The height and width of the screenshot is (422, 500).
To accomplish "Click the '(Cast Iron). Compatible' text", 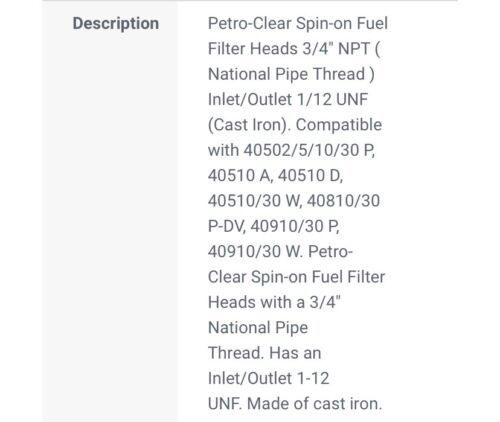I will (295, 125).
